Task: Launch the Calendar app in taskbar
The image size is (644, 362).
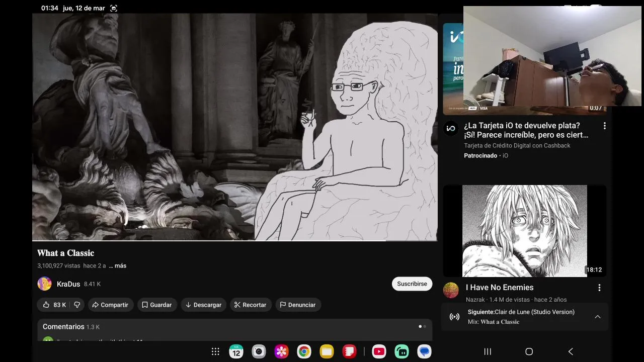Action: click(x=236, y=351)
